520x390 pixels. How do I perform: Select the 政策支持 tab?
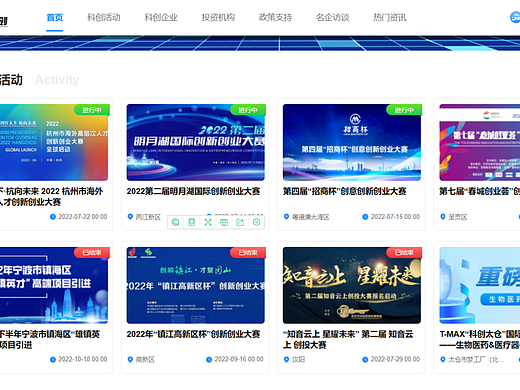275,17
